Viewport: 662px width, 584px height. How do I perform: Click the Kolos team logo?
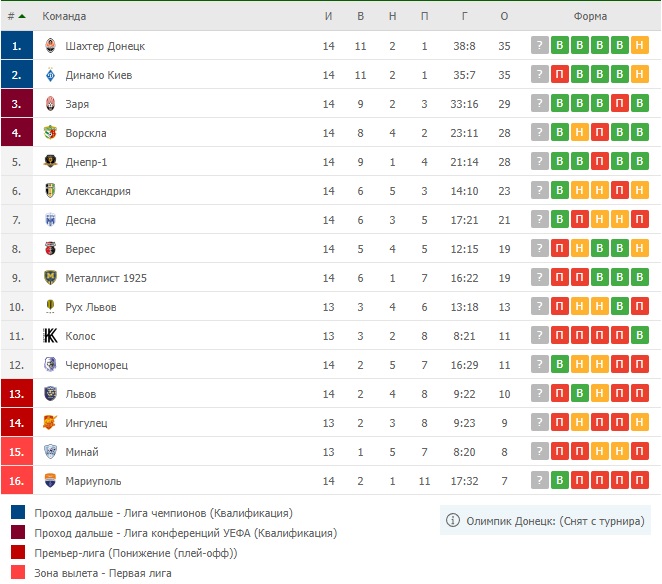[x=50, y=336]
